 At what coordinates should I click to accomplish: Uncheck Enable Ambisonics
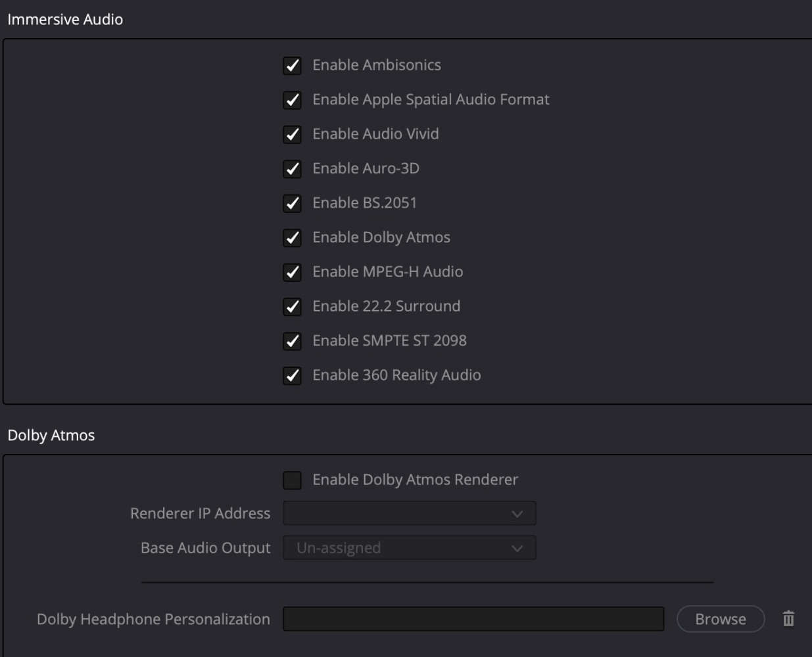292,66
